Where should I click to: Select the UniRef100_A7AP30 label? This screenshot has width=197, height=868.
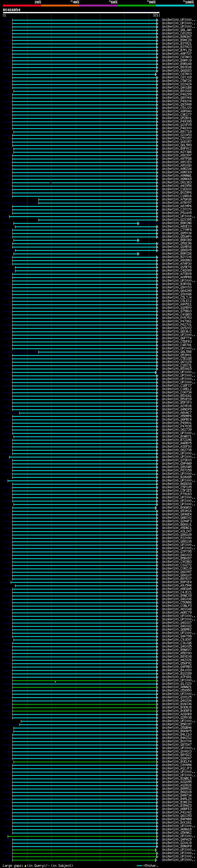[x=177, y=264]
